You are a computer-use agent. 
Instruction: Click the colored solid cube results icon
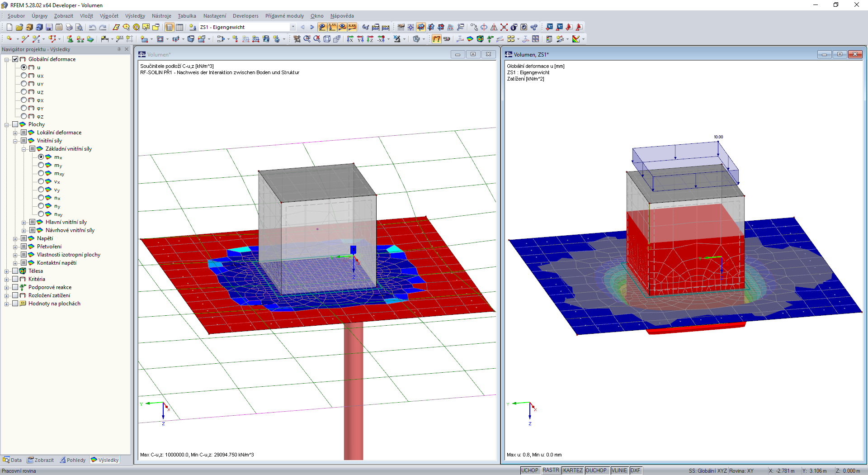coord(480,39)
